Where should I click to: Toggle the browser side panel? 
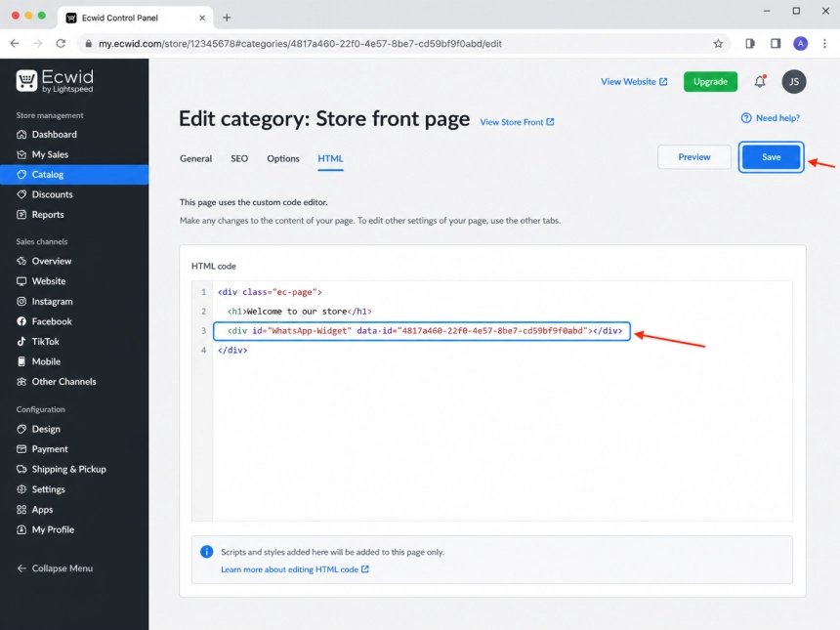[x=776, y=44]
